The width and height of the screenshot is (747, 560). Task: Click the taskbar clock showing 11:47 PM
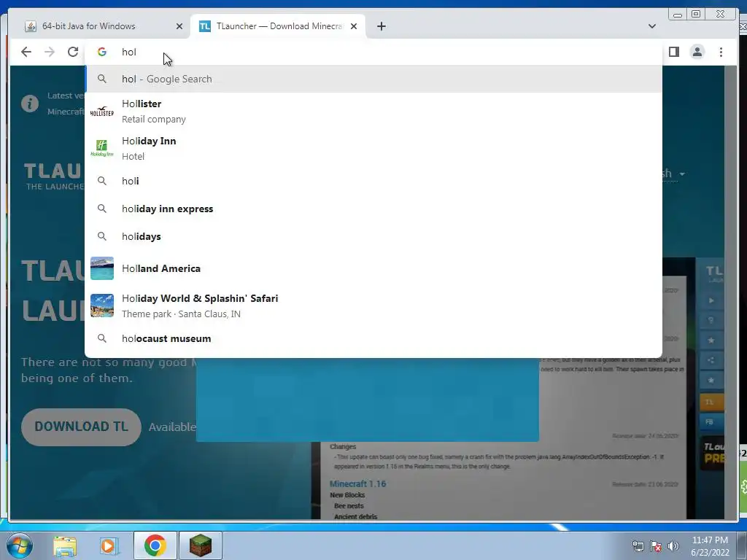[x=710, y=545]
